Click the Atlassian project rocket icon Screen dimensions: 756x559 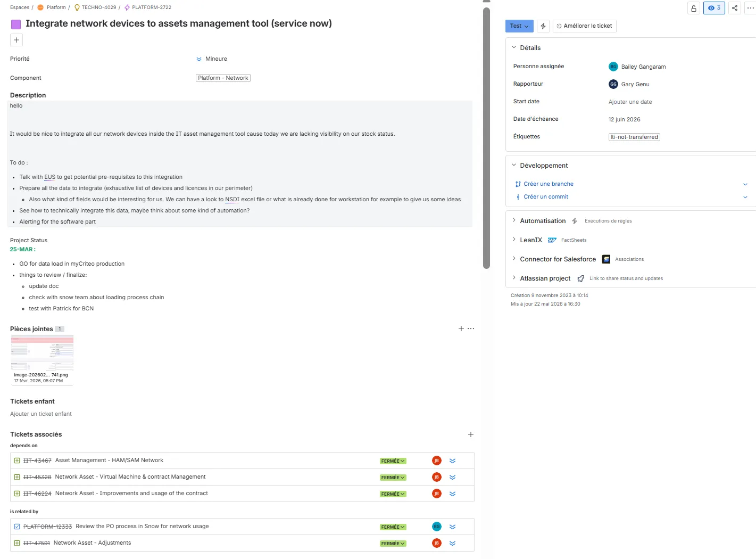[580, 278]
